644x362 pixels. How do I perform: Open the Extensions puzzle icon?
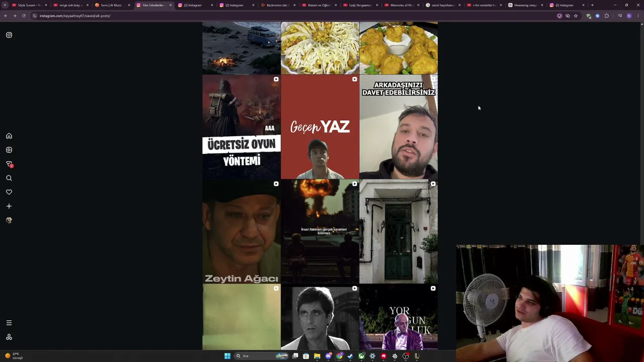pyautogui.click(x=607, y=16)
